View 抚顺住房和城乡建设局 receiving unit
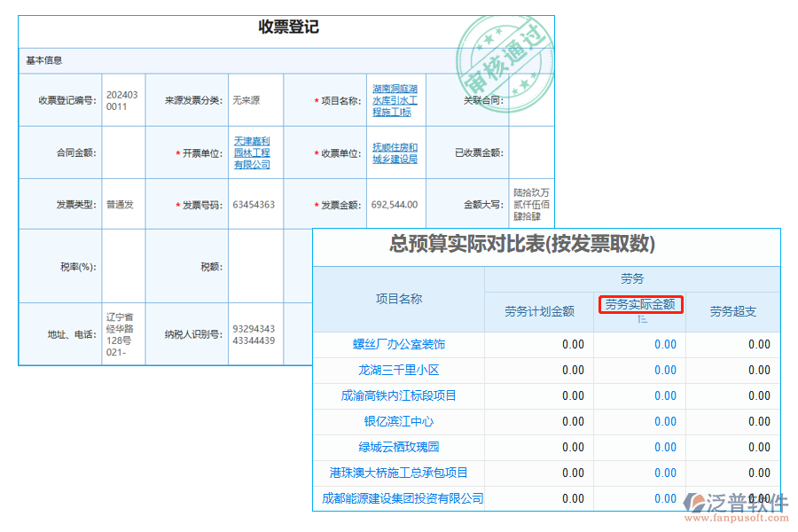 [x=394, y=152]
